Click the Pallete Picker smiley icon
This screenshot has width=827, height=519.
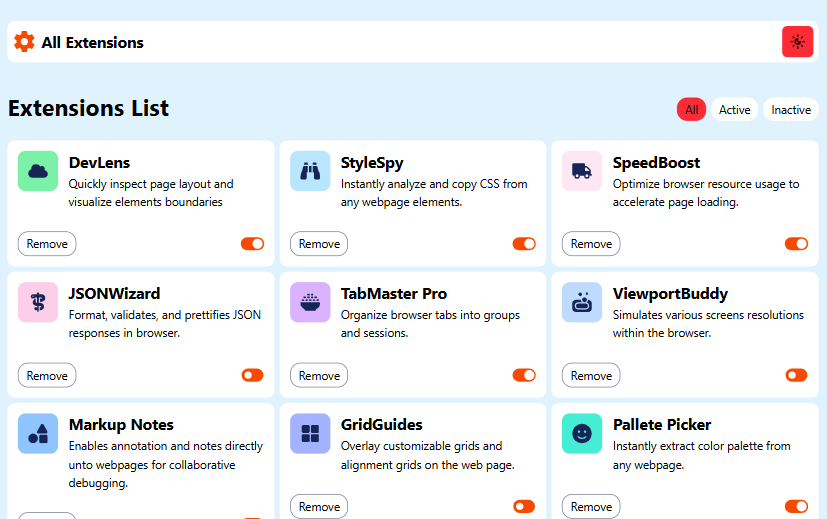tap(582, 434)
